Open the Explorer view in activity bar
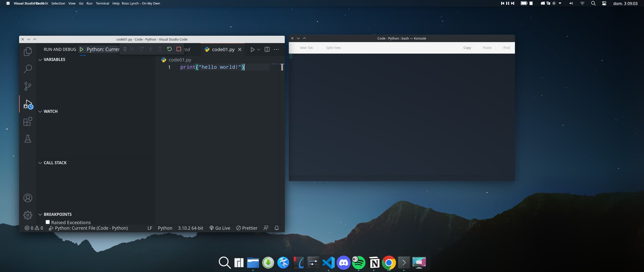 point(28,51)
